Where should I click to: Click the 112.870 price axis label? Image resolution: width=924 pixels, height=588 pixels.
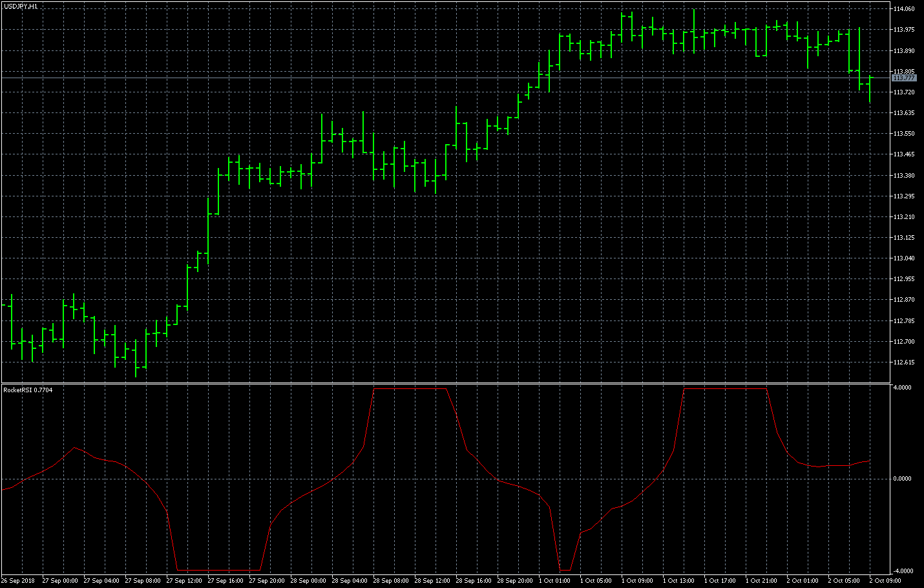[904, 300]
